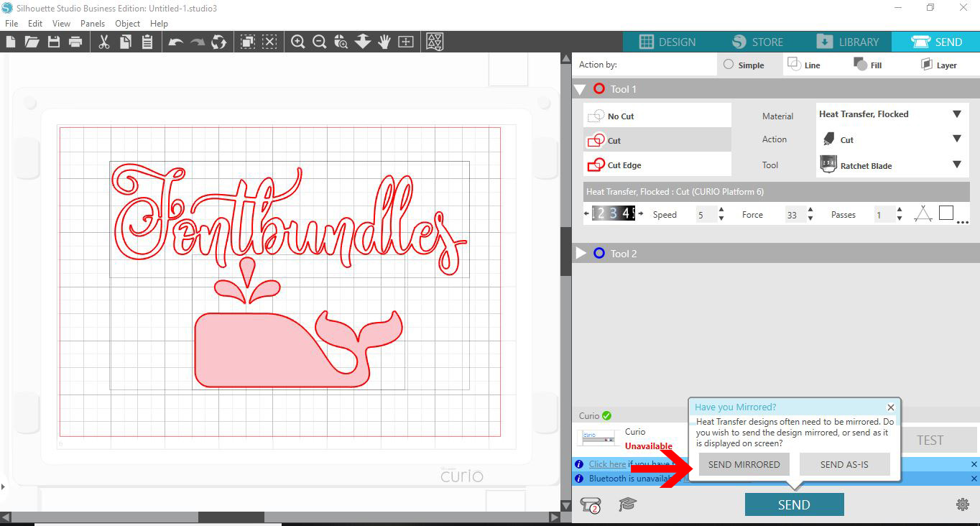Open a file using the folder icon
This screenshot has width=980, height=526.
coord(32,42)
